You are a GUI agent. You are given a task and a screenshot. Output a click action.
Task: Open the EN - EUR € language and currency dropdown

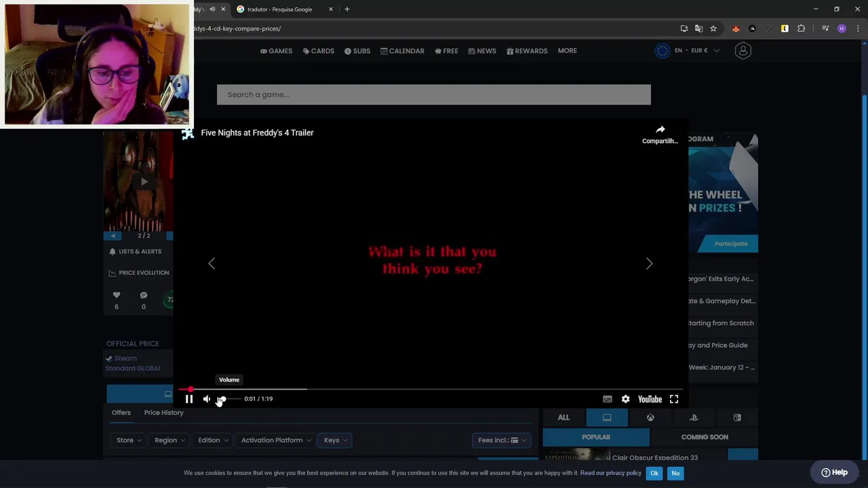(x=688, y=51)
